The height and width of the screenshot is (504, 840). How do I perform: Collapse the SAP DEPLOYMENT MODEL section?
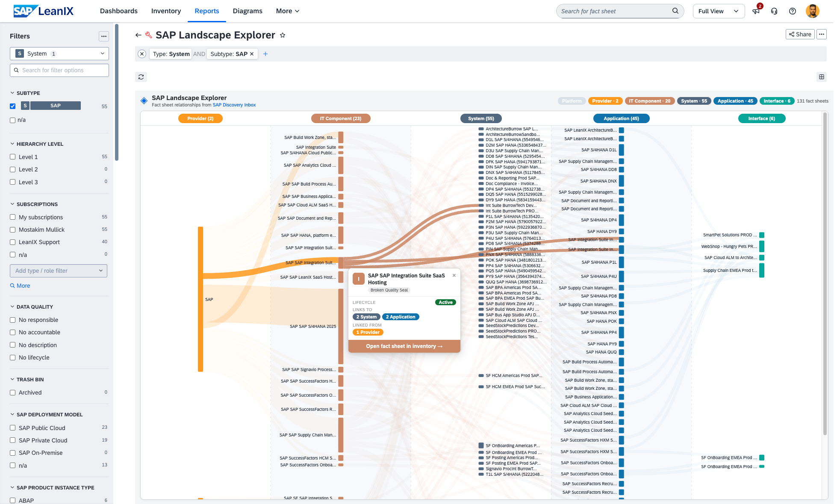point(12,415)
